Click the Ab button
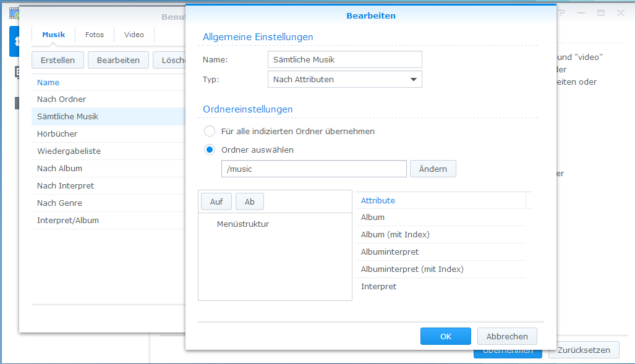635x364 pixels. (249, 201)
